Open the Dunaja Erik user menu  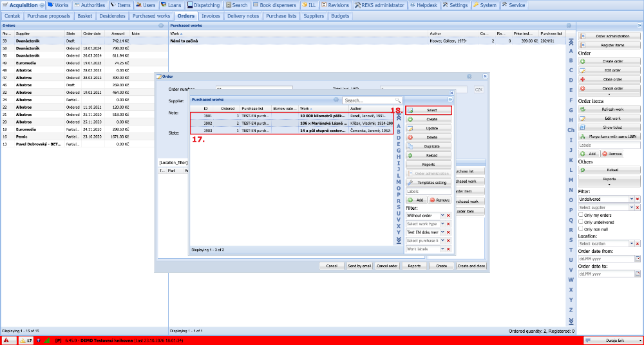tap(613, 340)
